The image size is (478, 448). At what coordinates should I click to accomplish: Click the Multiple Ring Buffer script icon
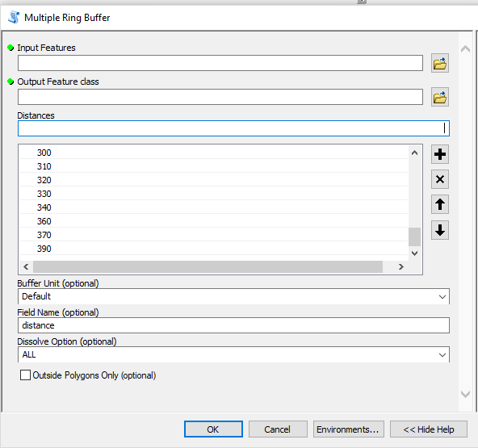[14, 18]
